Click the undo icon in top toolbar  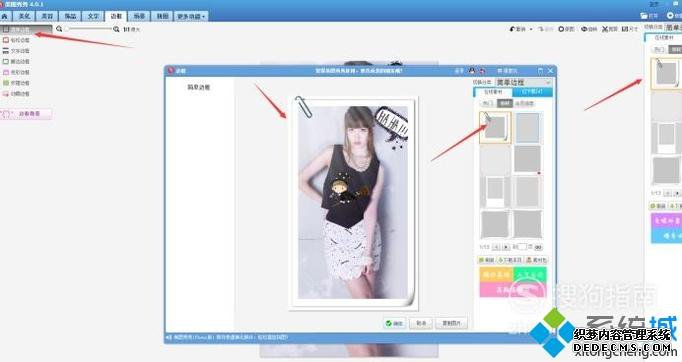pos(512,29)
